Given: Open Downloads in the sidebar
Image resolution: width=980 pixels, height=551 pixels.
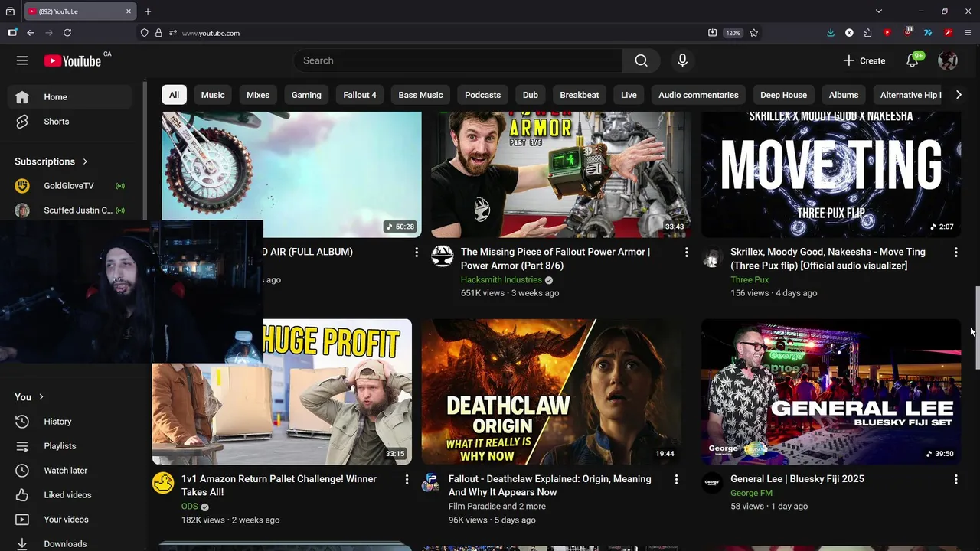Looking at the screenshot, I should pyautogui.click(x=70, y=543).
